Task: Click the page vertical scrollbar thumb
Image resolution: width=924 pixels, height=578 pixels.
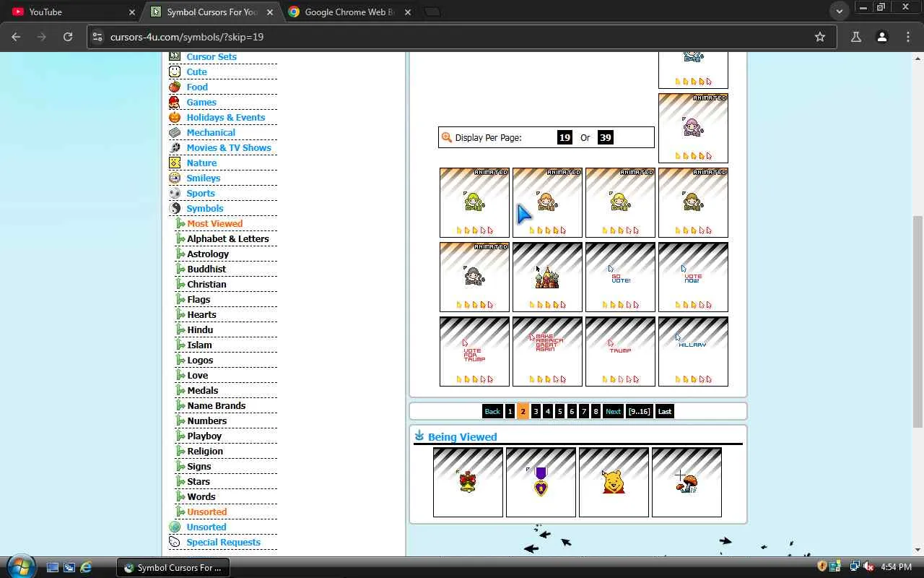Action: tap(918, 322)
